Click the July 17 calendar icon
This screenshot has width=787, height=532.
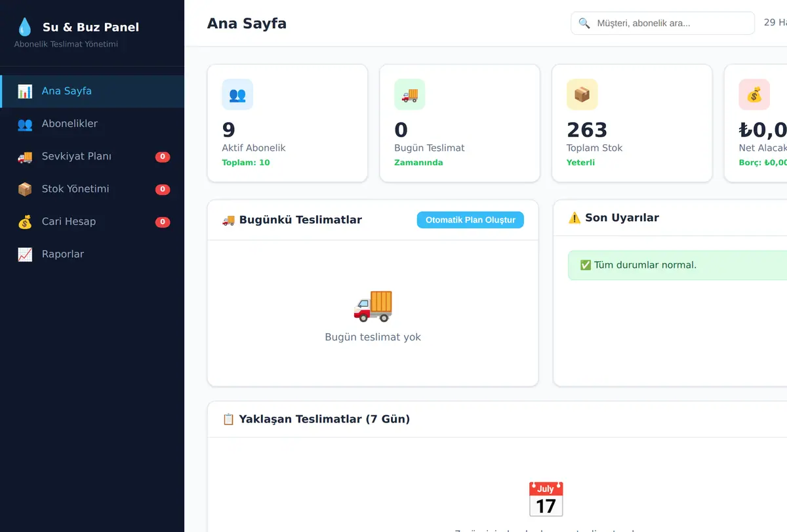(x=546, y=499)
